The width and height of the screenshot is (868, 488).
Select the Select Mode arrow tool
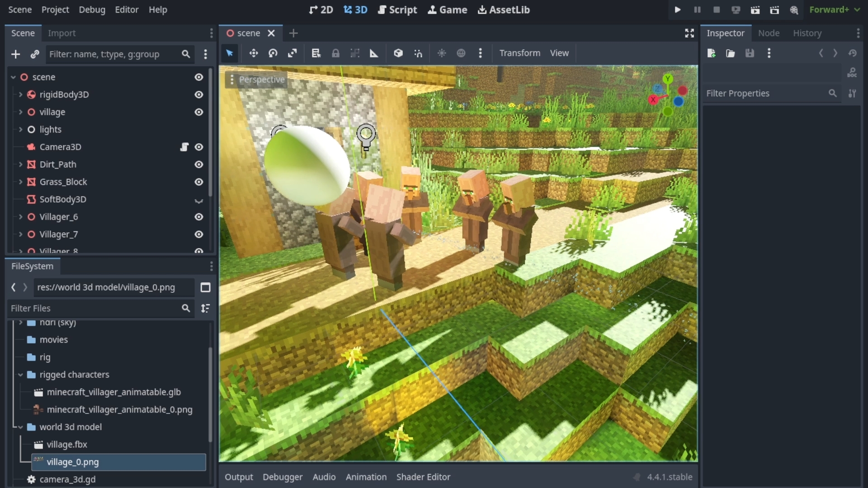230,53
